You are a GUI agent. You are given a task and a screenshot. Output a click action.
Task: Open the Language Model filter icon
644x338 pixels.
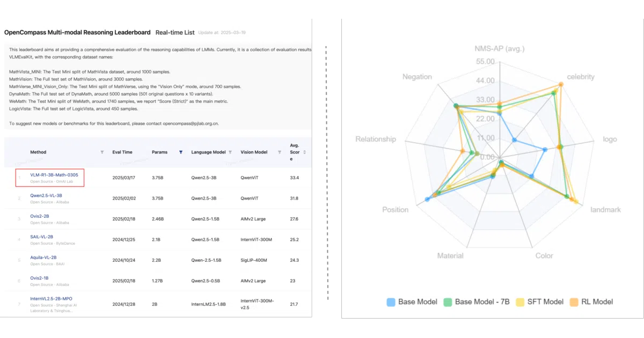(230, 152)
